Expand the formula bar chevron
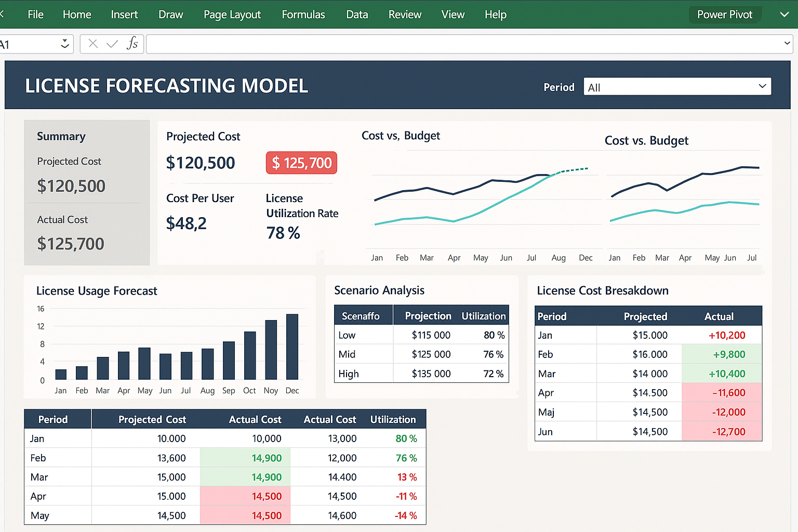This screenshot has width=798, height=532. point(787,44)
